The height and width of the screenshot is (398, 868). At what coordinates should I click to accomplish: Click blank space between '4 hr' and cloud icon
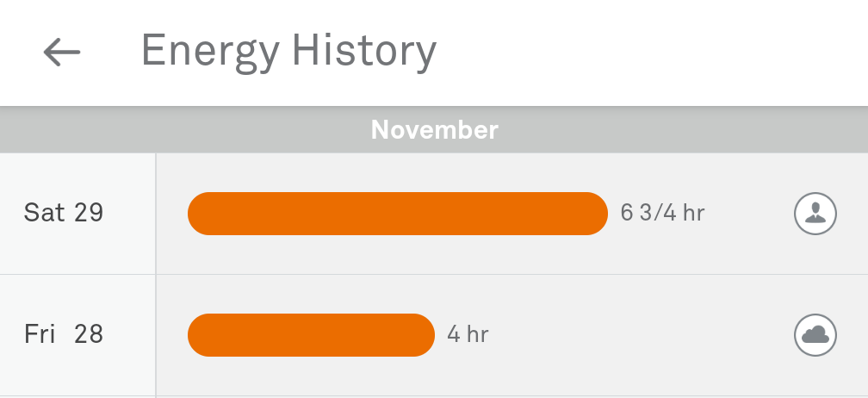click(637, 335)
